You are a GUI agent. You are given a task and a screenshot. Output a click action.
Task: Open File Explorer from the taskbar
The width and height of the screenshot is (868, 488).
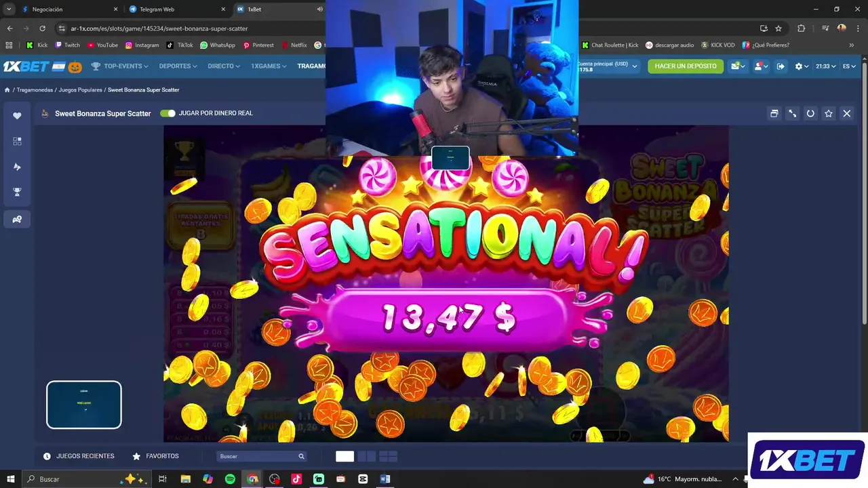[185, 479]
